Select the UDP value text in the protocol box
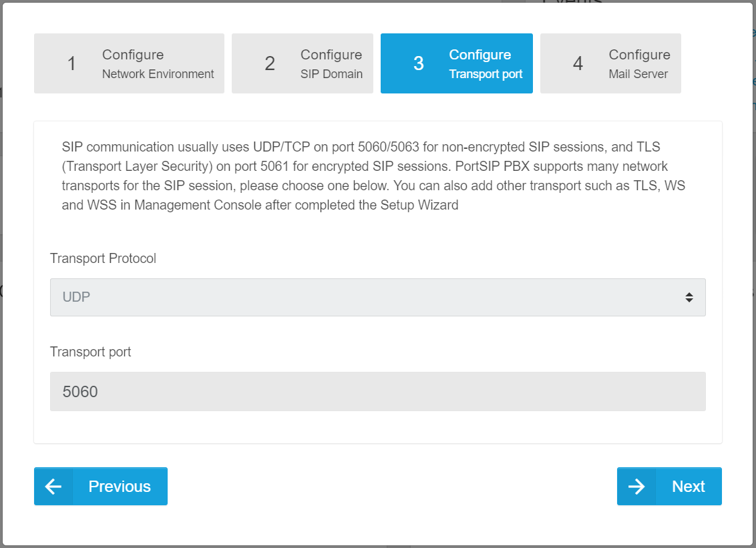This screenshot has width=756, height=548. [76, 297]
